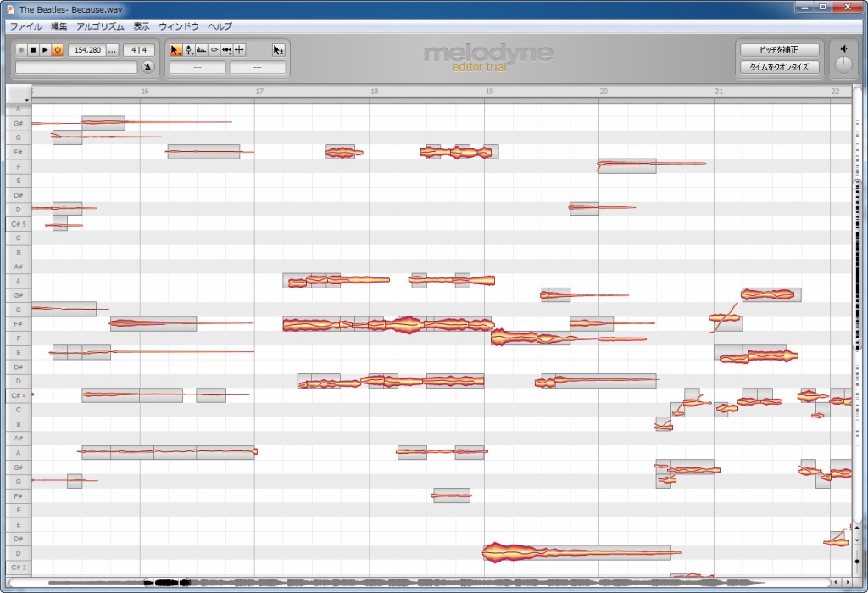Viewport: 868px width, 593px height.
Task: Start playback with the Play button
Action: [x=46, y=50]
